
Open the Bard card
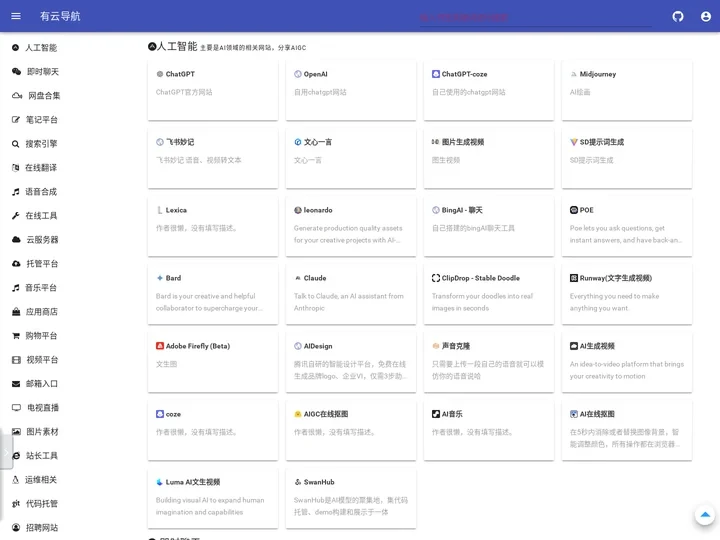(213, 294)
